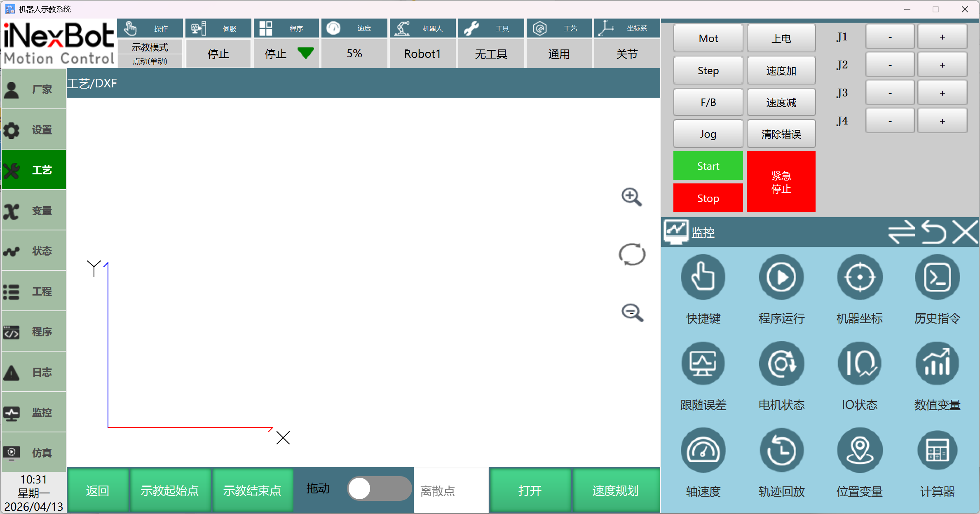Click the 速度规划 speed planning button
This screenshot has height=514, width=980.
click(615, 491)
